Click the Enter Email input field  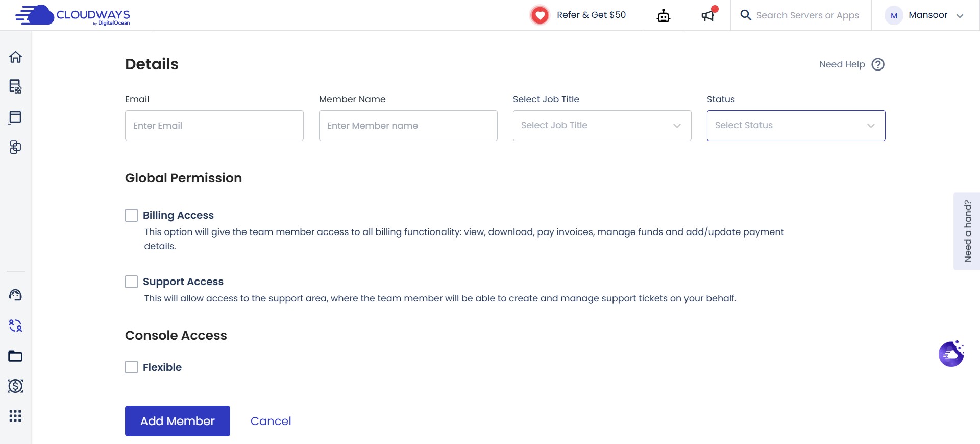pos(214,126)
